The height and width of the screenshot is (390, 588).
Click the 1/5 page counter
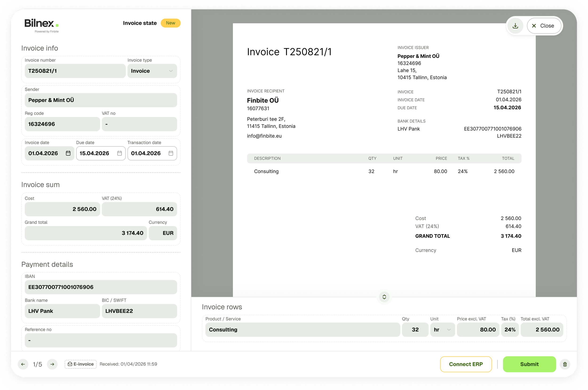(38, 364)
